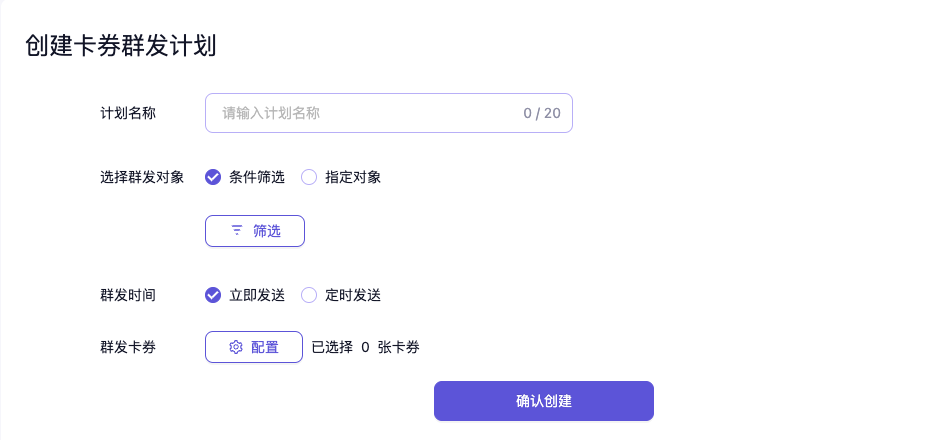Click the 群发卡券 field label

click(x=128, y=347)
